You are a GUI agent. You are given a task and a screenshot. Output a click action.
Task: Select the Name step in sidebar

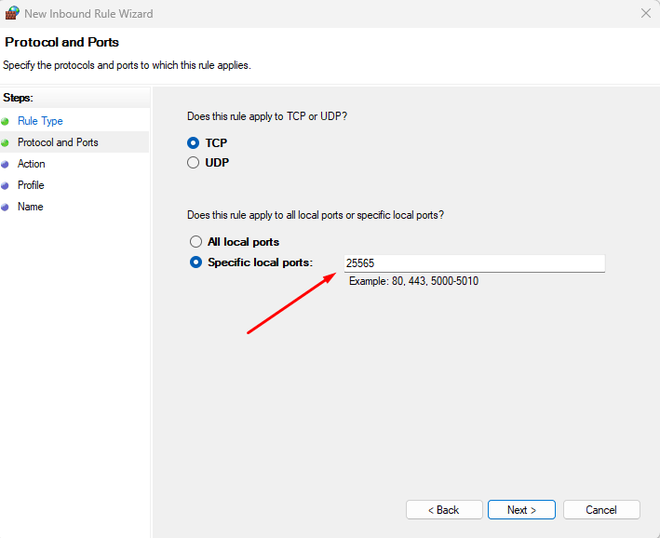(x=30, y=207)
